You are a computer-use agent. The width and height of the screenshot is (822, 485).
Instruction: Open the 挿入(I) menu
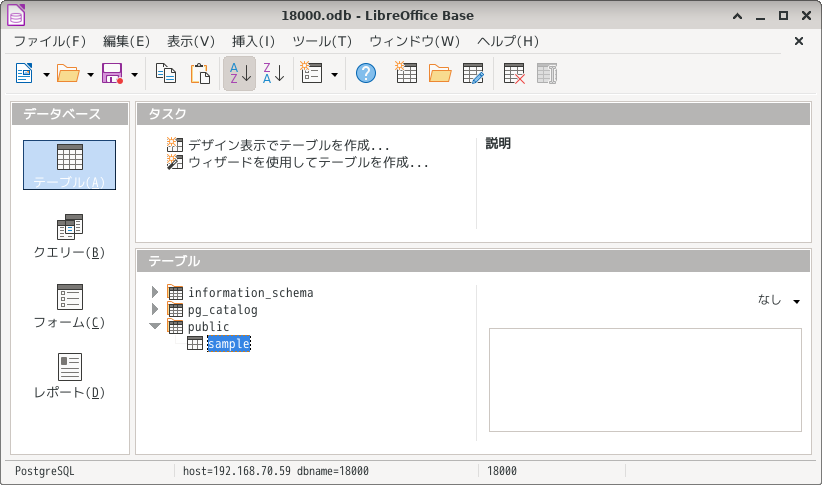point(253,41)
